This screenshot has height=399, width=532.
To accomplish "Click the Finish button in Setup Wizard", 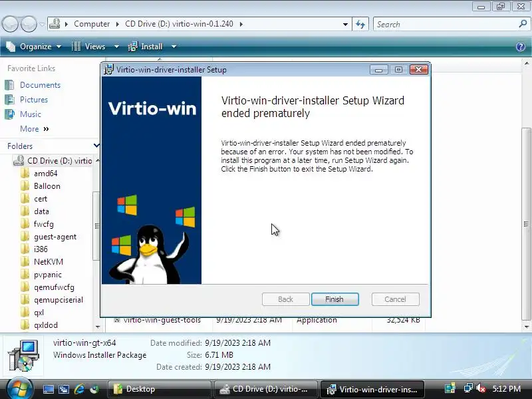I will (335, 299).
